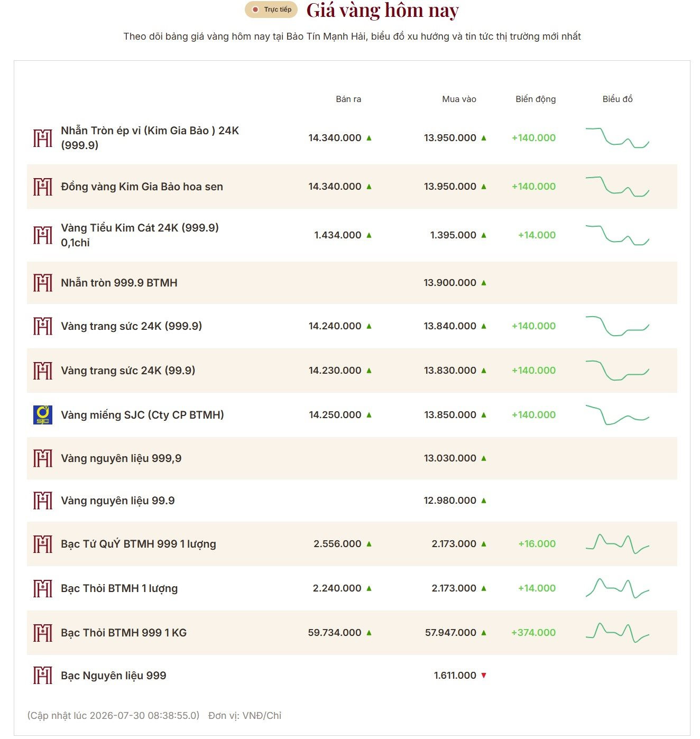Click +374.000 change for Bạc Thỏi 1 KG
700x739 pixels.
(533, 633)
